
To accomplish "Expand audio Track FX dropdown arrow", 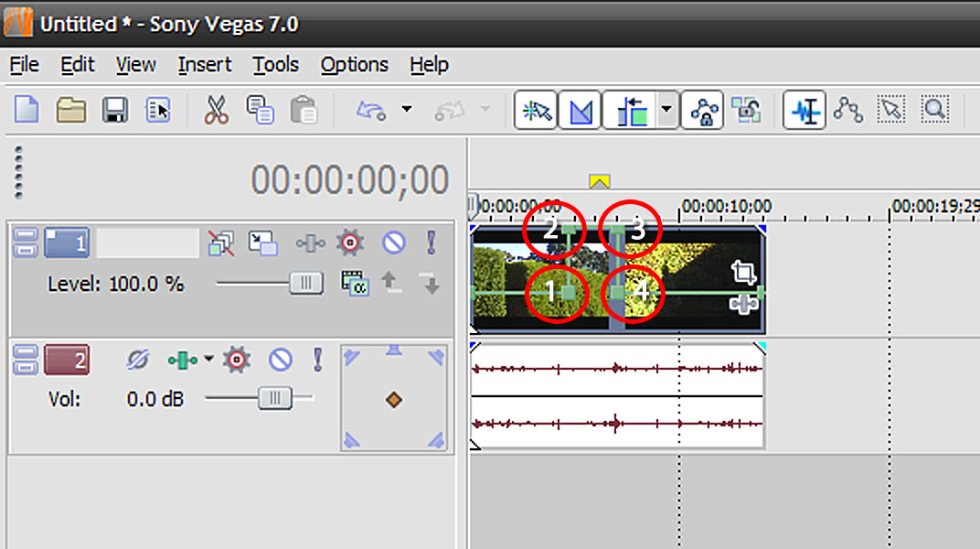I will coord(208,359).
